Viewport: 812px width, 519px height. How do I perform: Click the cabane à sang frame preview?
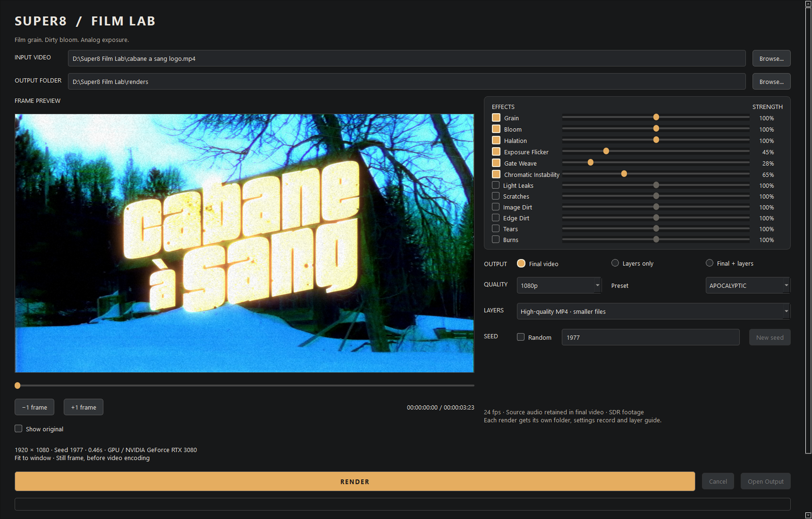(244, 243)
